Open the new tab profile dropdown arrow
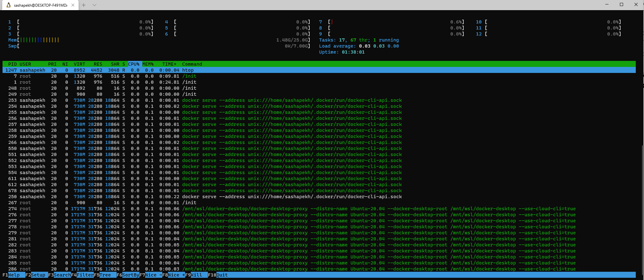This screenshot has height=280, width=644. (94, 5)
